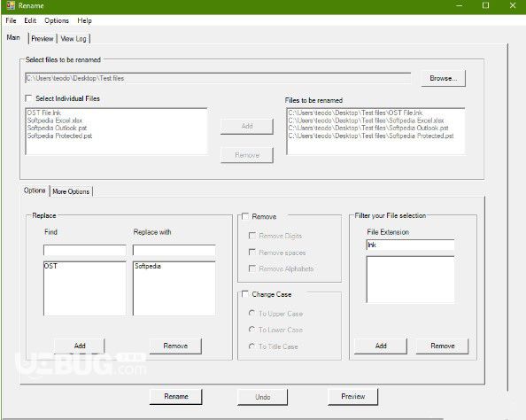Select the To Upper Case radio button
This screenshot has height=420, width=526.
[x=251, y=313]
